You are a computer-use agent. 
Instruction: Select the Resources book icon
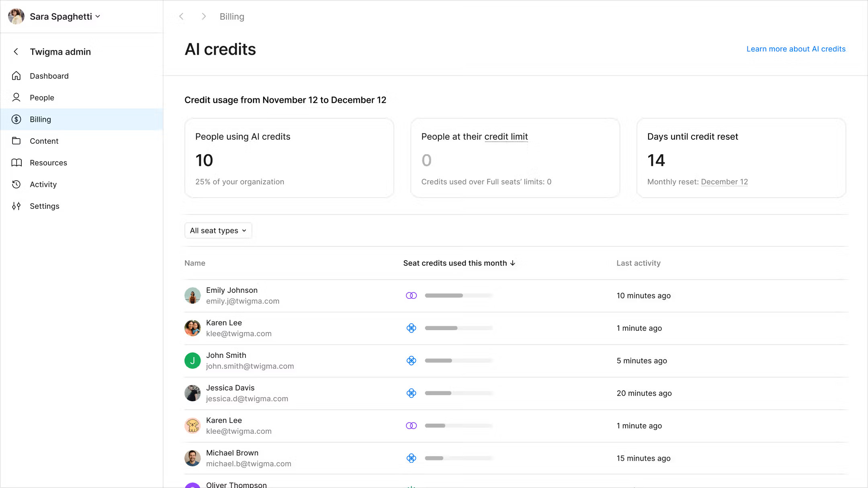coord(16,162)
